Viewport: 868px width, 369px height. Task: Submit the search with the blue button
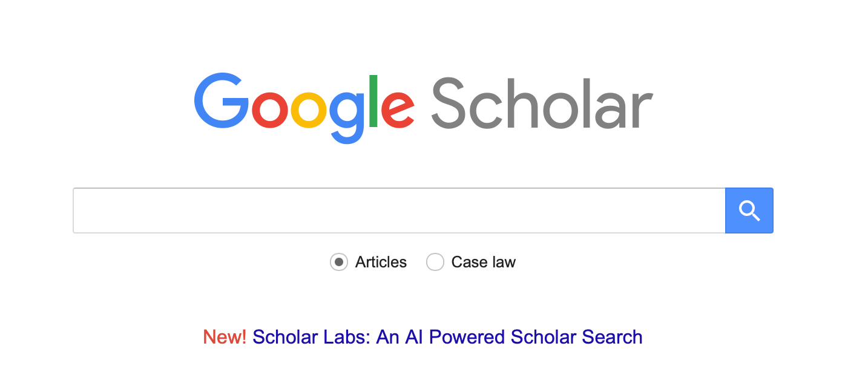749,211
